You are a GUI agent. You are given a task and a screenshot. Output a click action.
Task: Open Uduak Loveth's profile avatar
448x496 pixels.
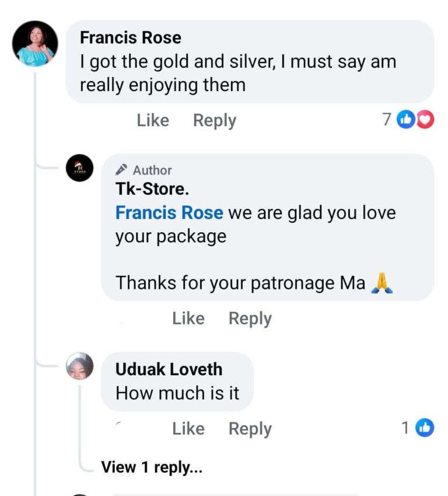tap(79, 366)
